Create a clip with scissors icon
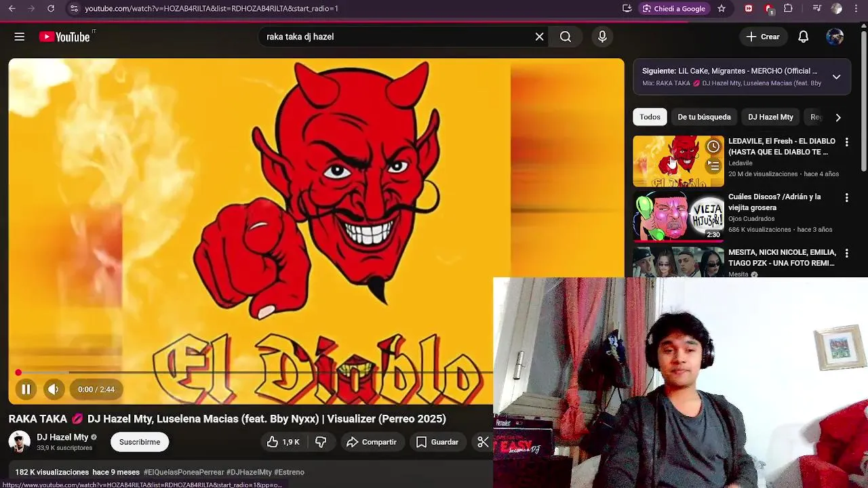This screenshot has height=488, width=868. (483, 442)
